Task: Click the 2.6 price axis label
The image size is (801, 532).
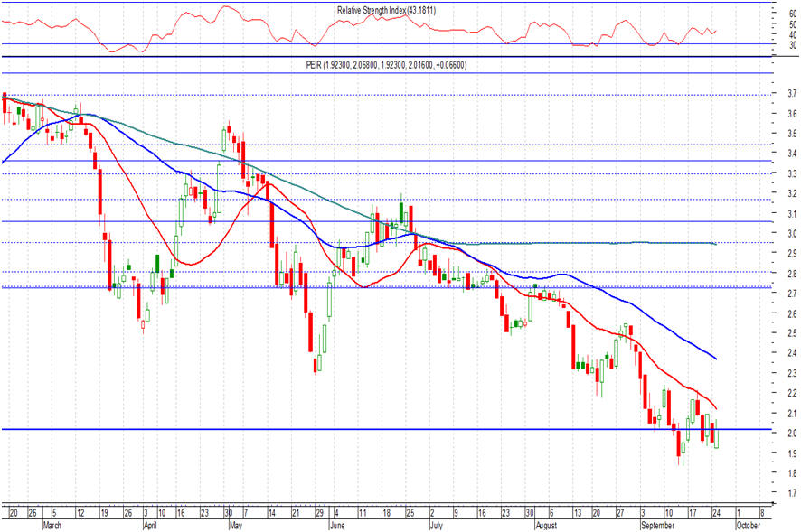Action: pyautogui.click(x=792, y=313)
